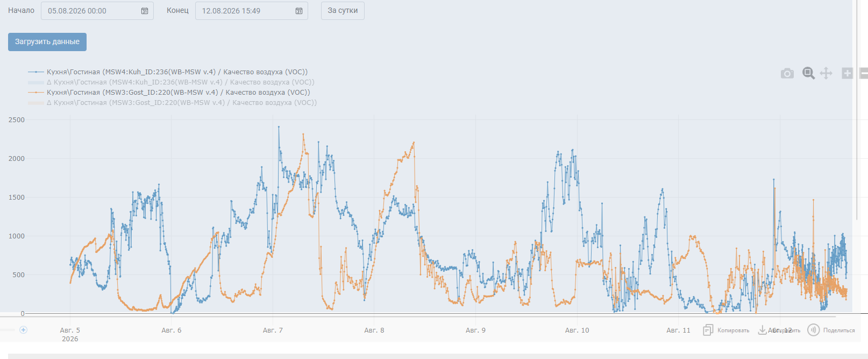This screenshot has width=868, height=359.
Task: Click the Поделиться share icon
Action: pyautogui.click(x=814, y=330)
